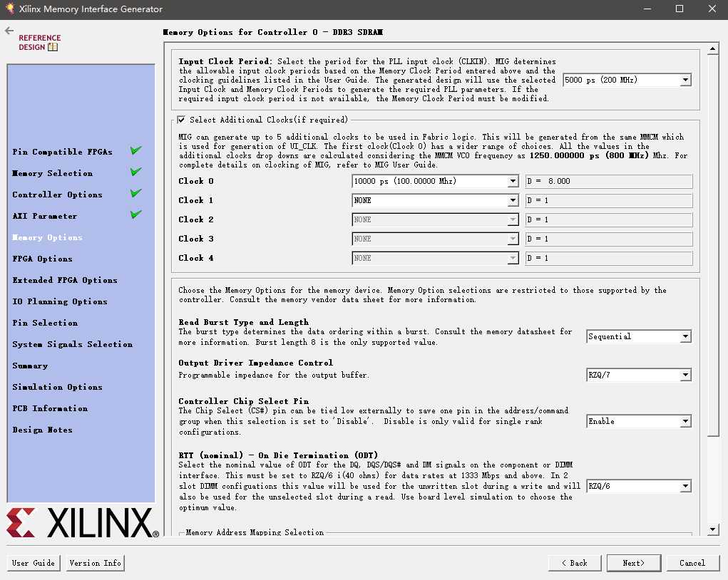Click the scroll down arrow

[713, 529]
